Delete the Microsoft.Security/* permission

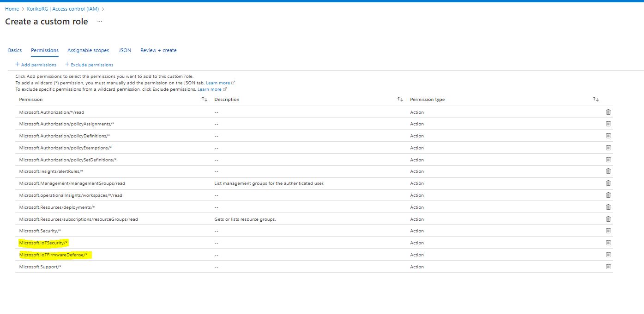[608, 231]
